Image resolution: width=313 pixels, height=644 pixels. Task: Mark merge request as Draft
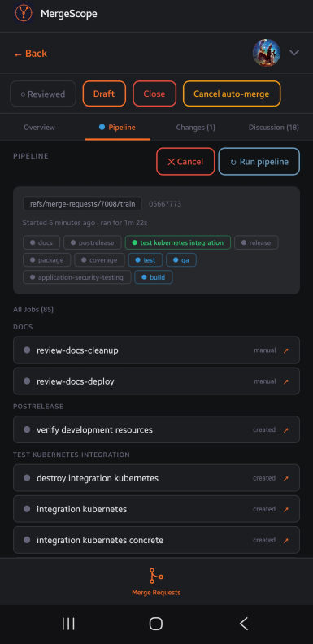coord(104,94)
